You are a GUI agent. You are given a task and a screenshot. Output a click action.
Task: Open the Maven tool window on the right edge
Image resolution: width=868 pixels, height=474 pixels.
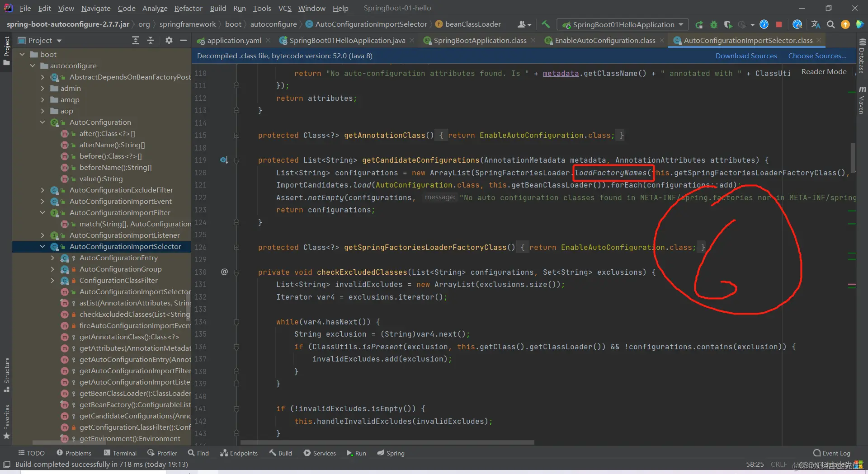click(x=862, y=100)
